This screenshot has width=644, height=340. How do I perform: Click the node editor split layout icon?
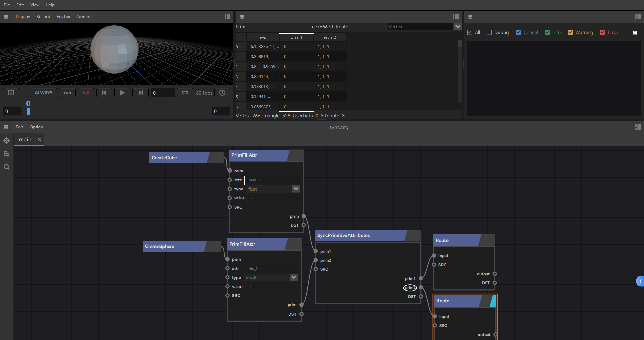(638, 127)
